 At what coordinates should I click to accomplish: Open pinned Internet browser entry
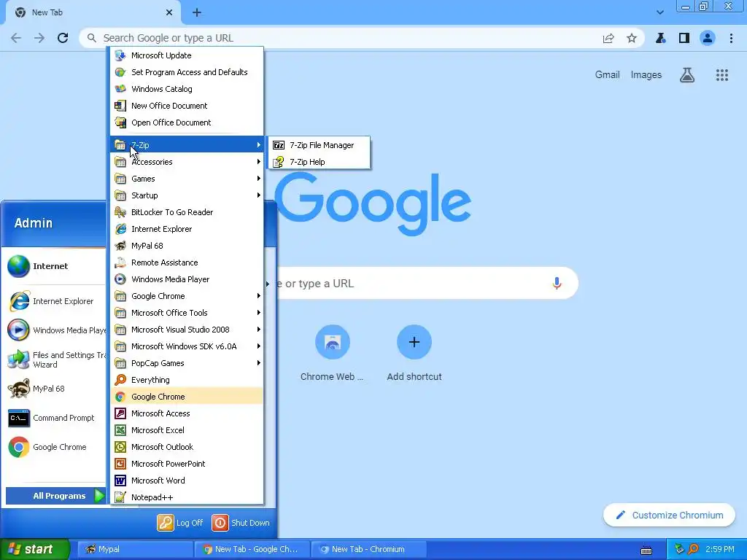55,266
